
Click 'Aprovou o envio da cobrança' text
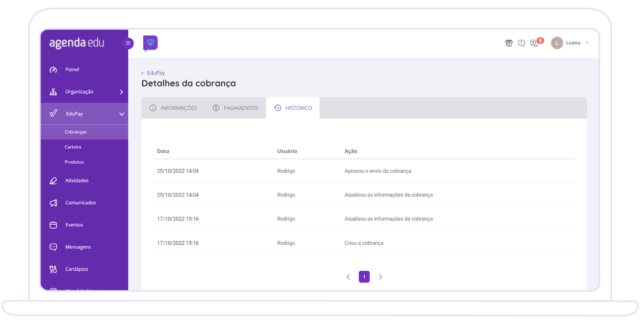tap(378, 171)
